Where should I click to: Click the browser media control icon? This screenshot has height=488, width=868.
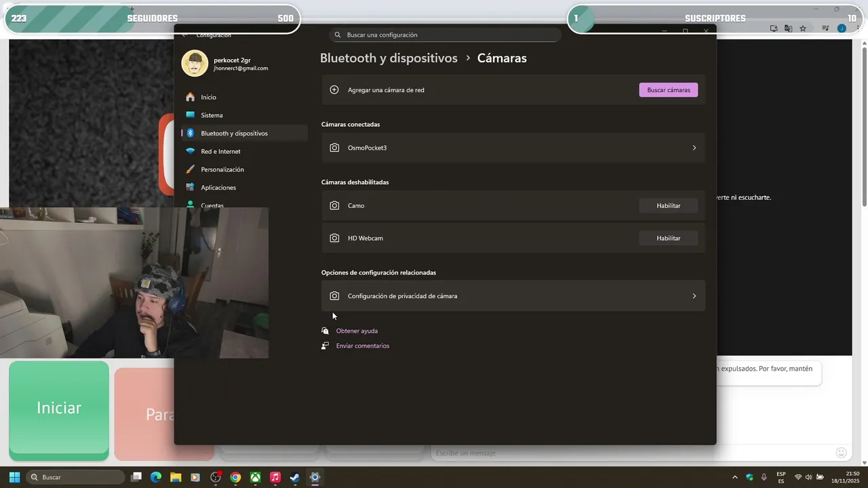point(825,28)
